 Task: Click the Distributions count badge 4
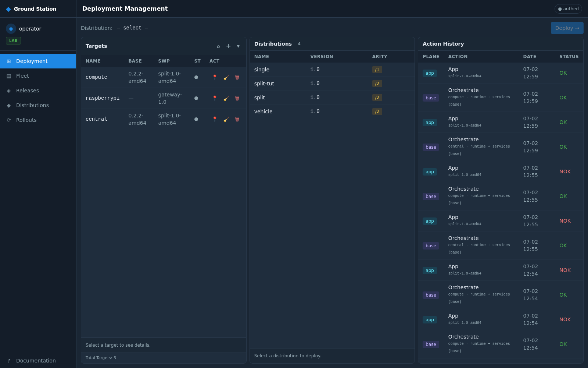click(299, 44)
